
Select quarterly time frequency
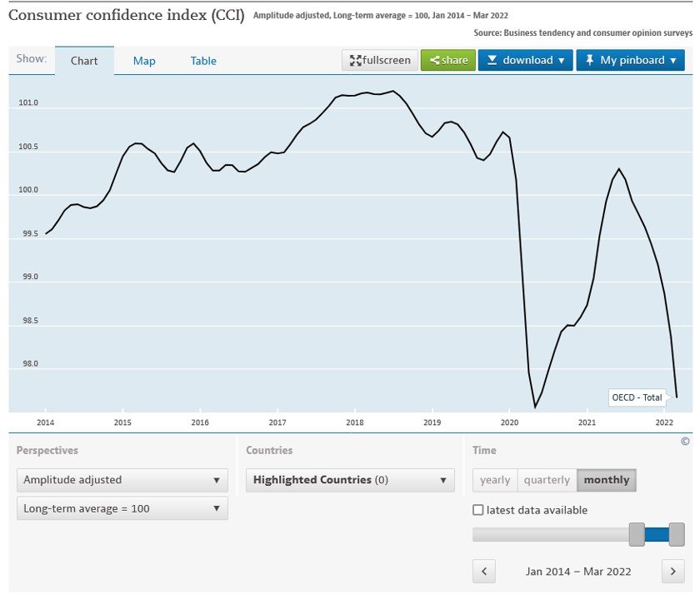coord(547,480)
